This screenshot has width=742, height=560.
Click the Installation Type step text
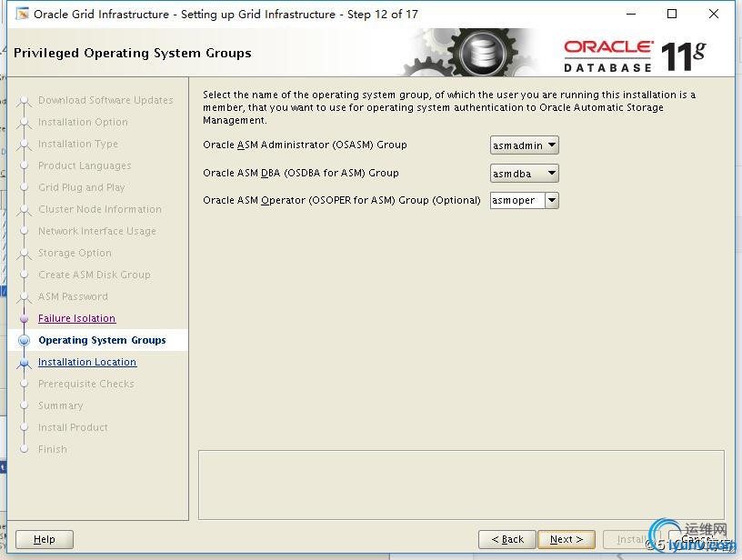(x=78, y=144)
